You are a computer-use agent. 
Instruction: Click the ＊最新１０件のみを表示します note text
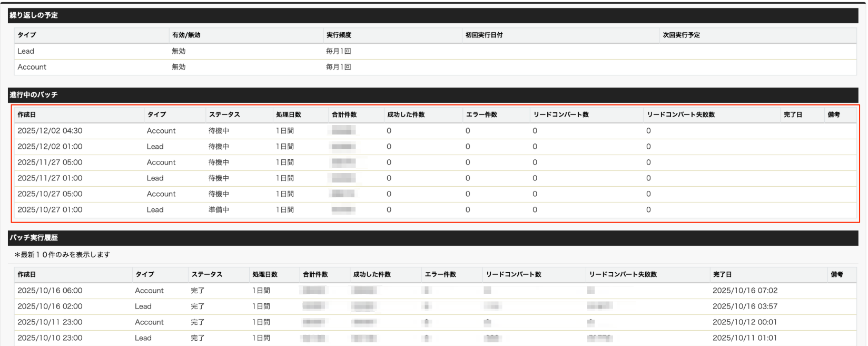(x=62, y=255)
